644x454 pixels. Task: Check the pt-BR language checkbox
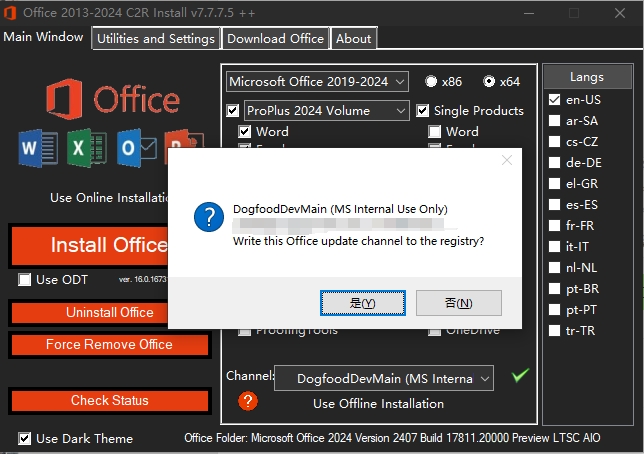[554, 288]
